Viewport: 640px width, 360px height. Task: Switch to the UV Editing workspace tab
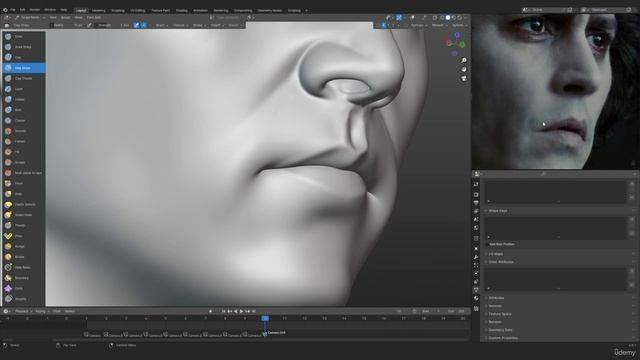point(138,10)
